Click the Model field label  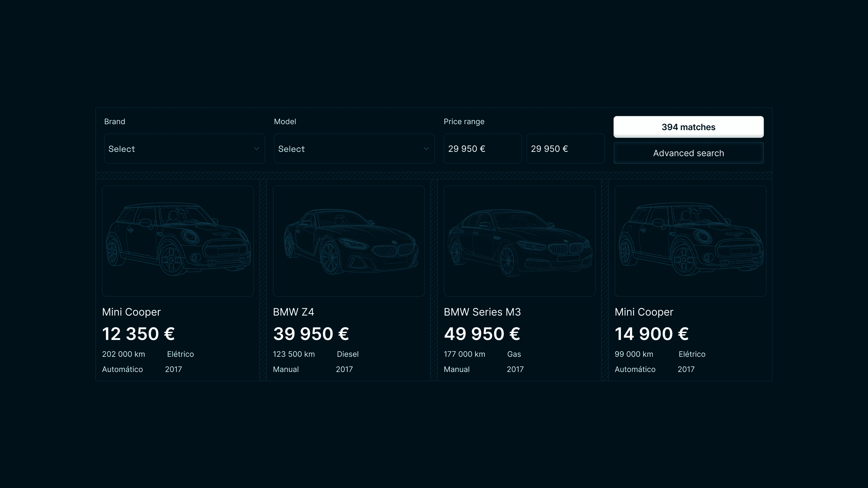click(285, 122)
